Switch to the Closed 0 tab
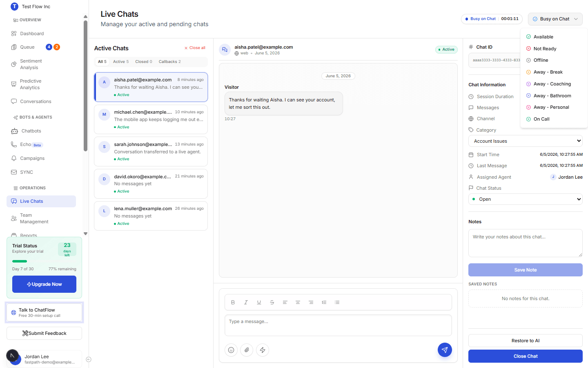 (x=144, y=62)
